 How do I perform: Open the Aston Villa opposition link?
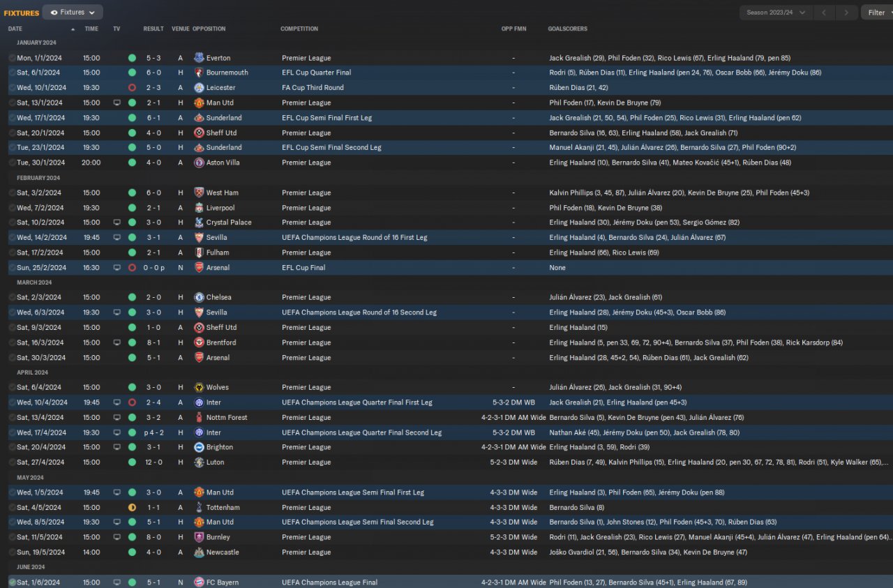point(224,163)
